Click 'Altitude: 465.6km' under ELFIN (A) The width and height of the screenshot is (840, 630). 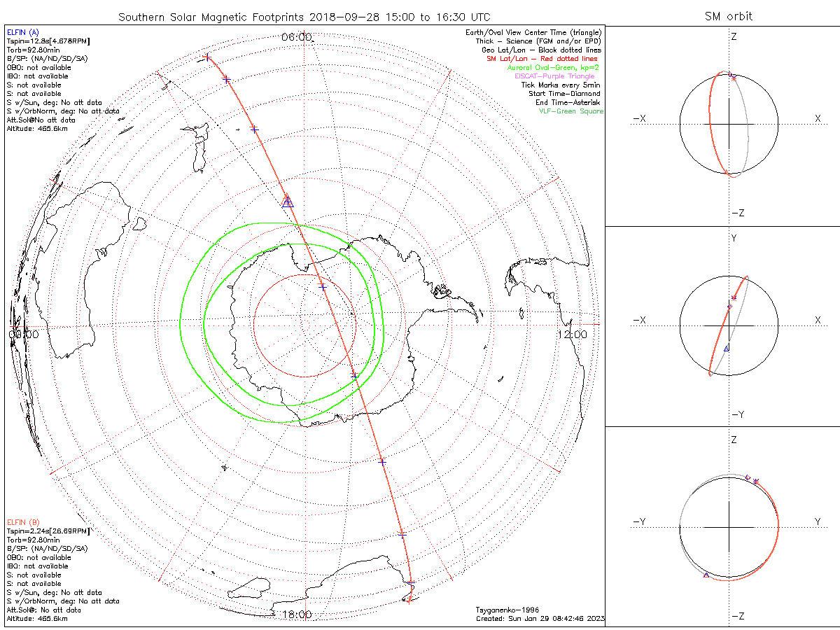click(37, 129)
